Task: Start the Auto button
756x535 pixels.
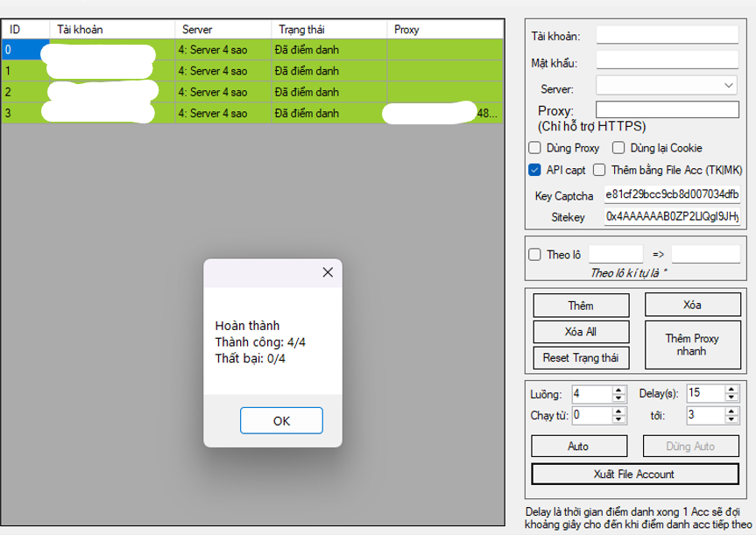Action: point(578,446)
